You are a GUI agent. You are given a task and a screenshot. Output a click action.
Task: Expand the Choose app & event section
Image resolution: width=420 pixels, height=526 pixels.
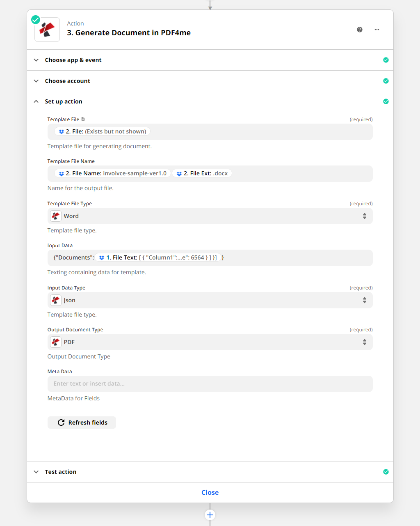(x=73, y=60)
